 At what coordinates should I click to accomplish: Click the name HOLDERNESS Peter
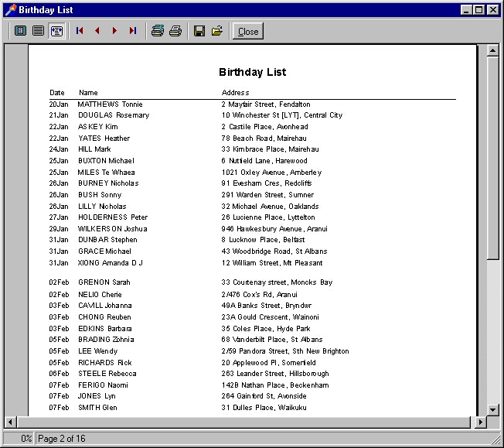[x=113, y=217]
